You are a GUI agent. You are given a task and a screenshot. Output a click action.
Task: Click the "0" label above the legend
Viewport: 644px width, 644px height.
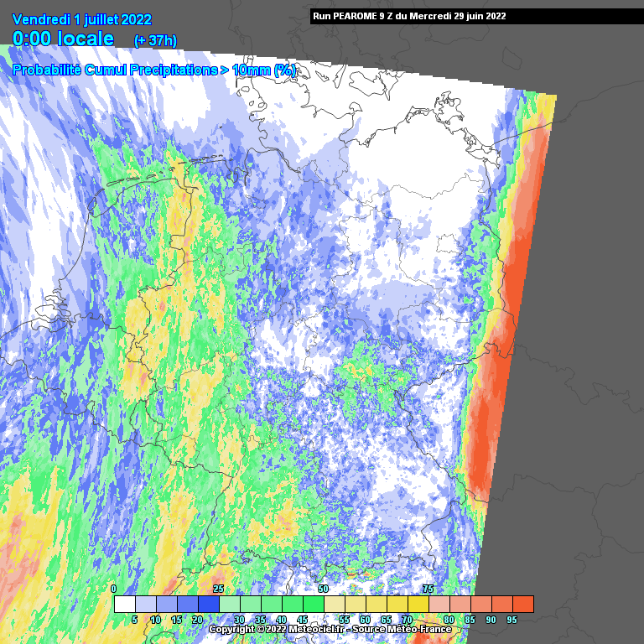(x=114, y=589)
